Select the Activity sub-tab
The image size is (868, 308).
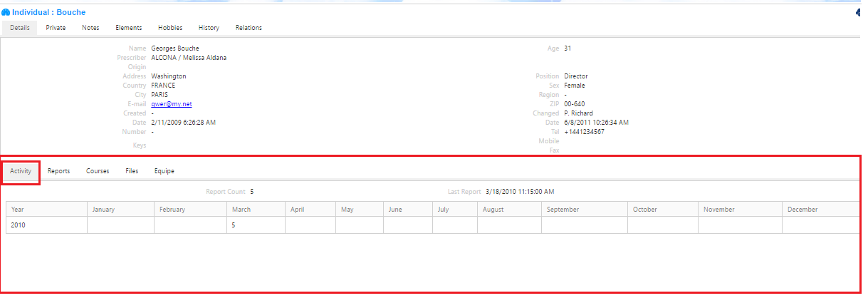[21, 171]
